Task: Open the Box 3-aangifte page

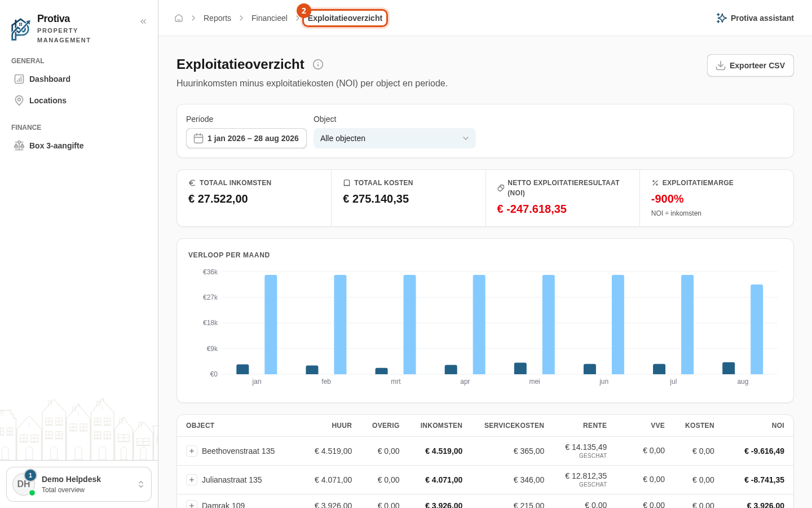Action: tap(79, 146)
